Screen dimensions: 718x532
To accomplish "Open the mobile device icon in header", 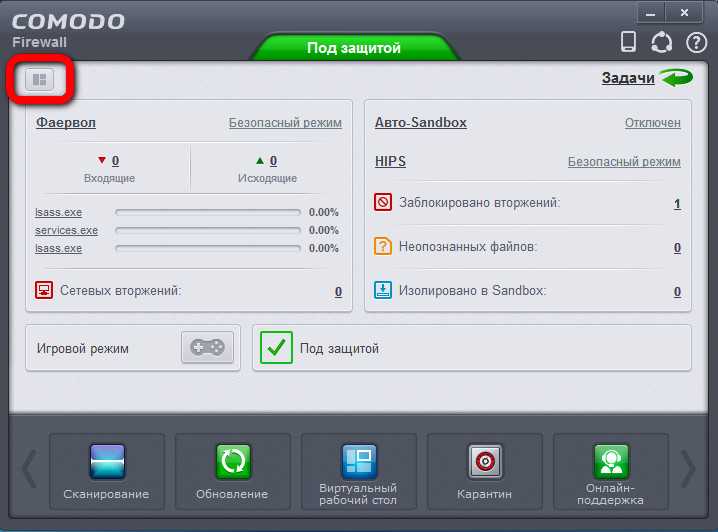I will tap(628, 42).
